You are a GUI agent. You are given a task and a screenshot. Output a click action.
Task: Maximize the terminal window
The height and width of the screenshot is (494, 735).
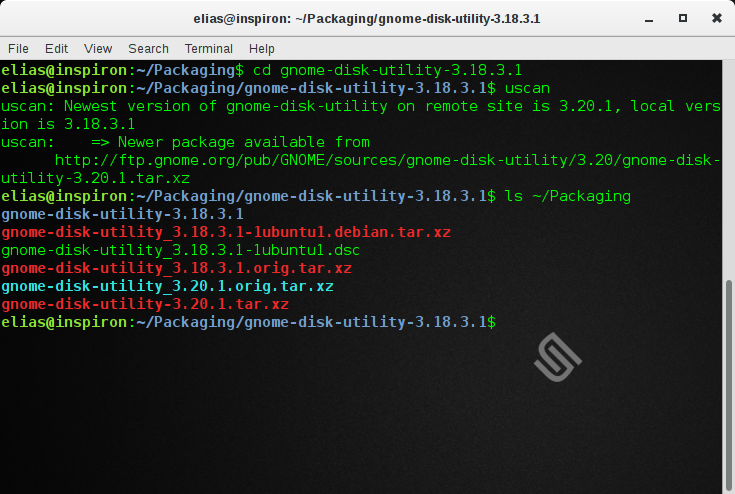click(683, 18)
